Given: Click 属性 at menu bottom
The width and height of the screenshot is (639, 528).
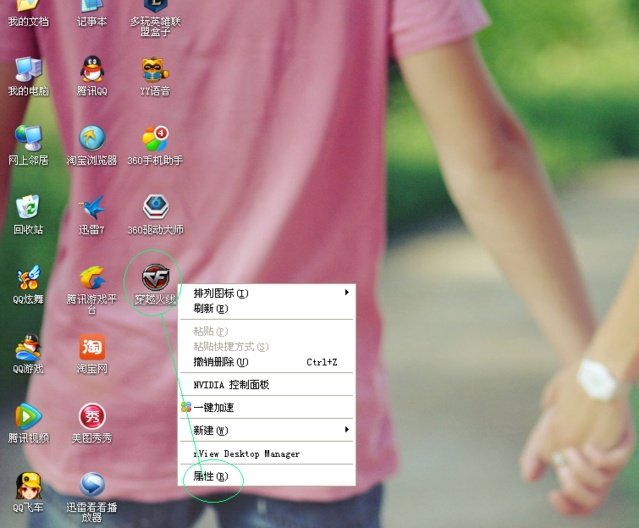Looking at the screenshot, I should 267,476.
